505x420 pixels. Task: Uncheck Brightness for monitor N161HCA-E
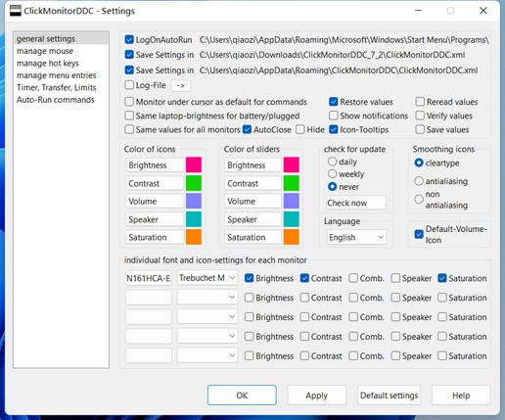249,278
